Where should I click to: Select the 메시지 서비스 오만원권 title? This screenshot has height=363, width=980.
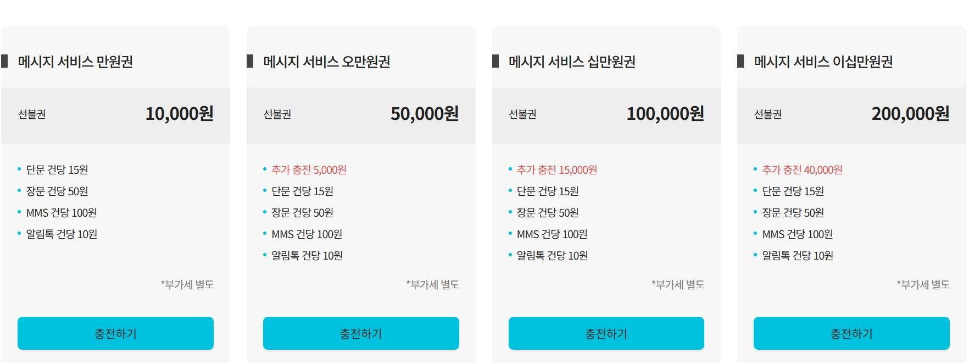(327, 62)
